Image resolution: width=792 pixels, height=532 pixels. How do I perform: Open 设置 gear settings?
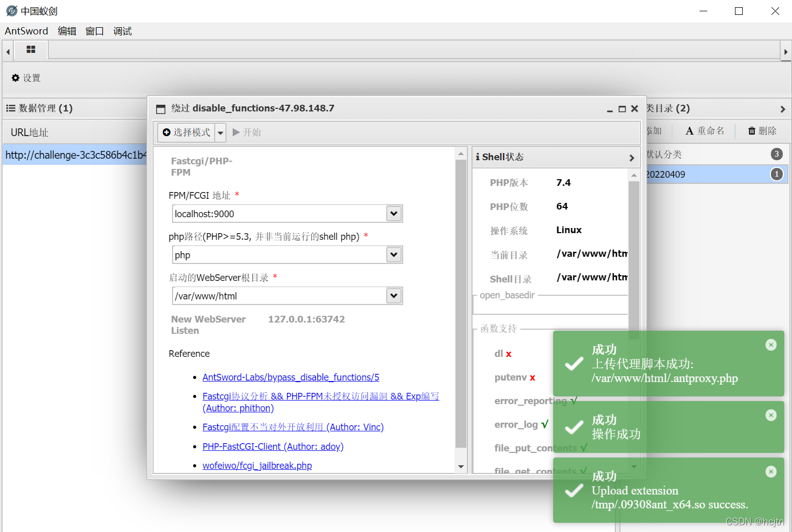pos(26,78)
